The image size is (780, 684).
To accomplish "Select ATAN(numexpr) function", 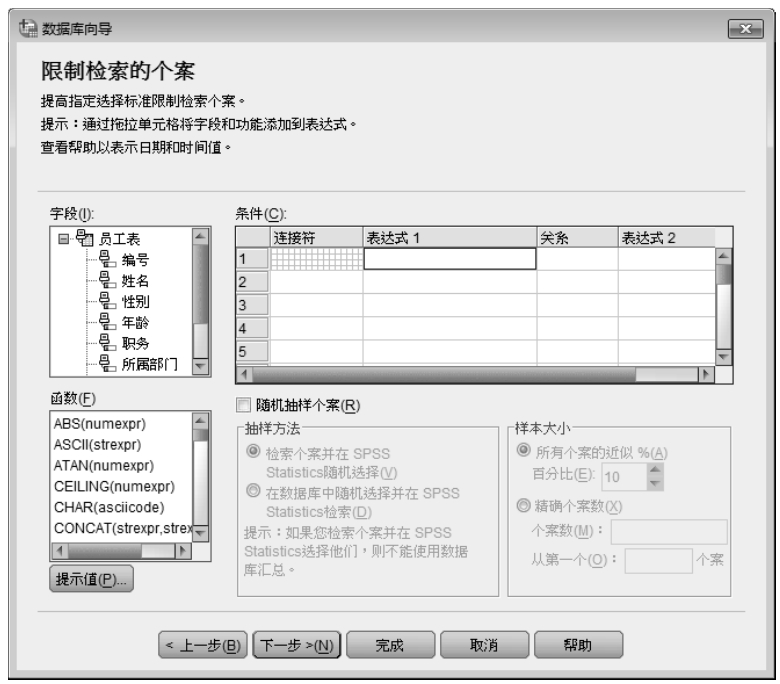I will click(x=104, y=466).
